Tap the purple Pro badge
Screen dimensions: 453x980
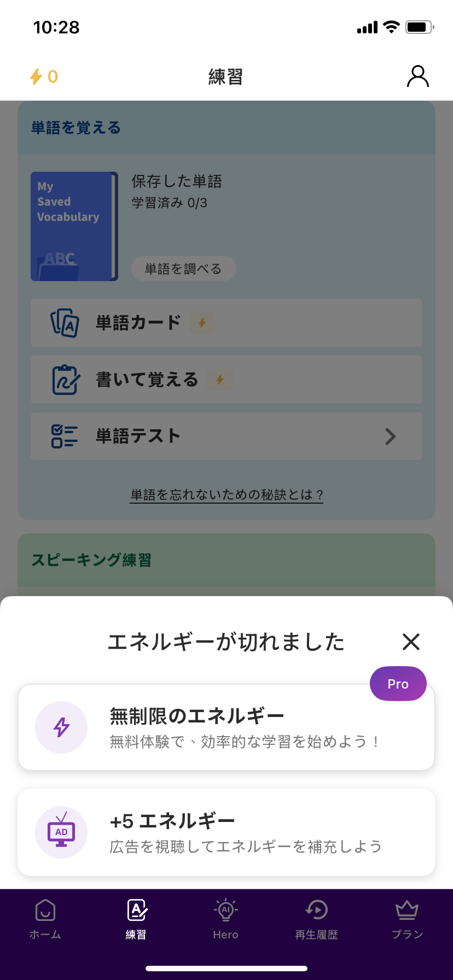(x=398, y=684)
